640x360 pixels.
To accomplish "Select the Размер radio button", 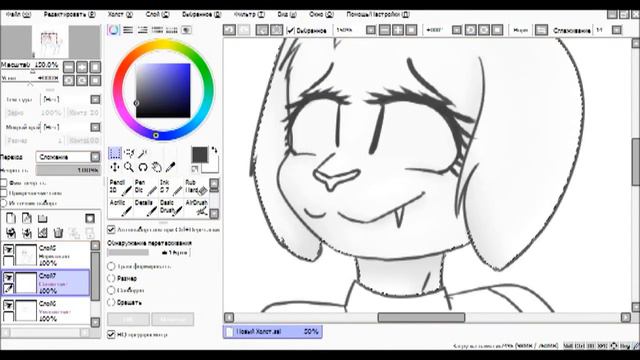I will tap(111, 278).
